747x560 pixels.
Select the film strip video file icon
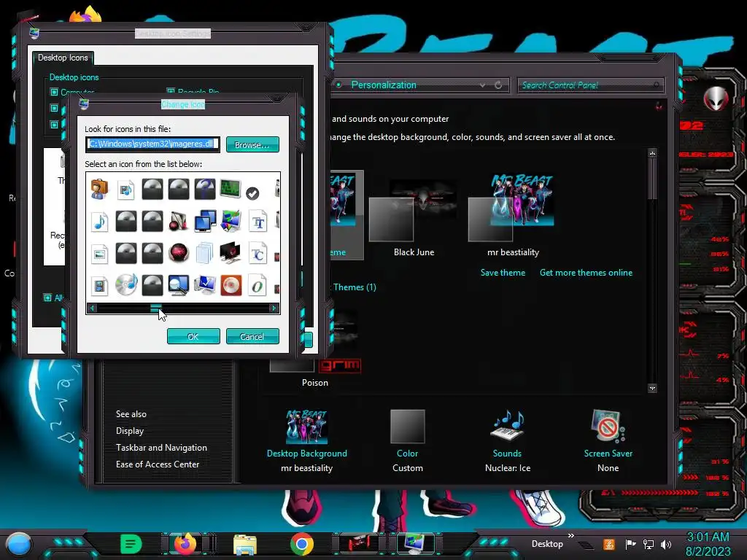[x=99, y=286]
